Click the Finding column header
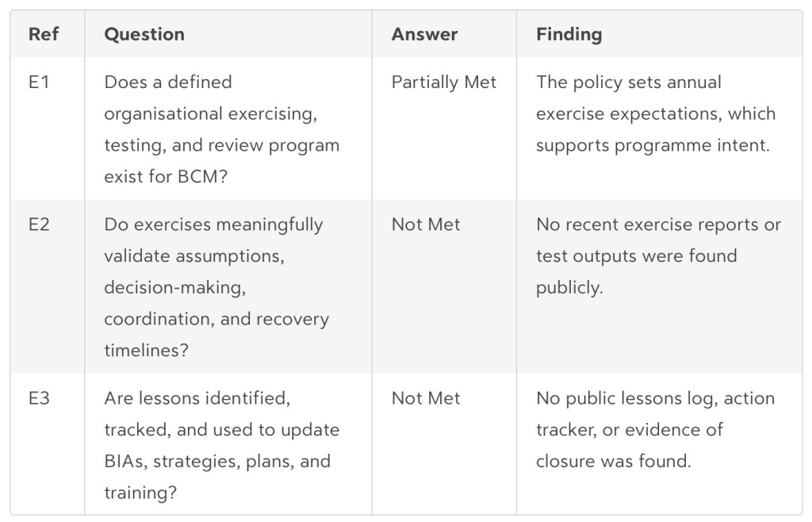 point(569,34)
